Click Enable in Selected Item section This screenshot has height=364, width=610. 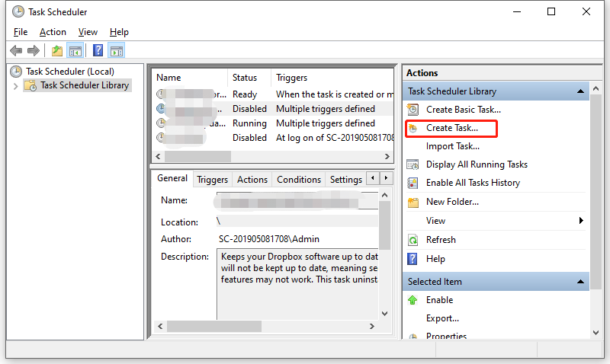(x=440, y=300)
